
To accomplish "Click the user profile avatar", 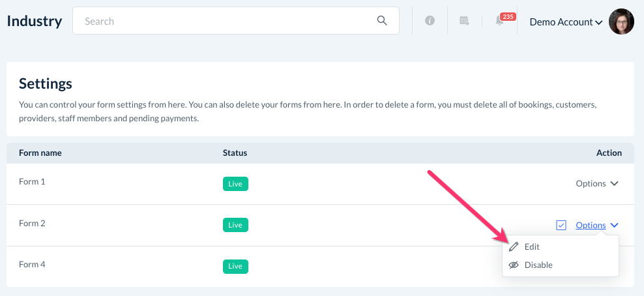I will (621, 22).
